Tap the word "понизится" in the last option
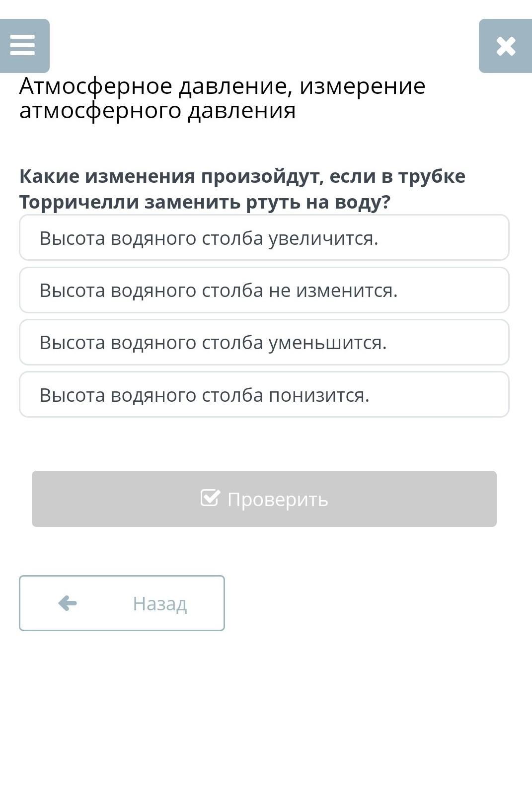 (319, 395)
